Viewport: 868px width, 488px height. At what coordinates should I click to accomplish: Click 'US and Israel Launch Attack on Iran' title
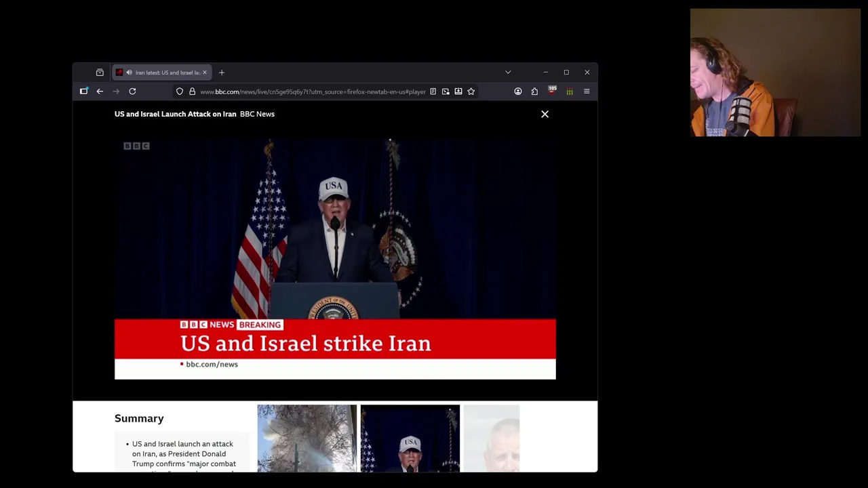click(176, 114)
